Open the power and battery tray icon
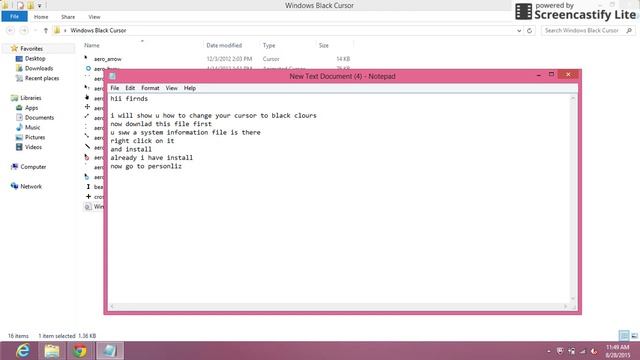640x360 pixels. (x=571, y=351)
